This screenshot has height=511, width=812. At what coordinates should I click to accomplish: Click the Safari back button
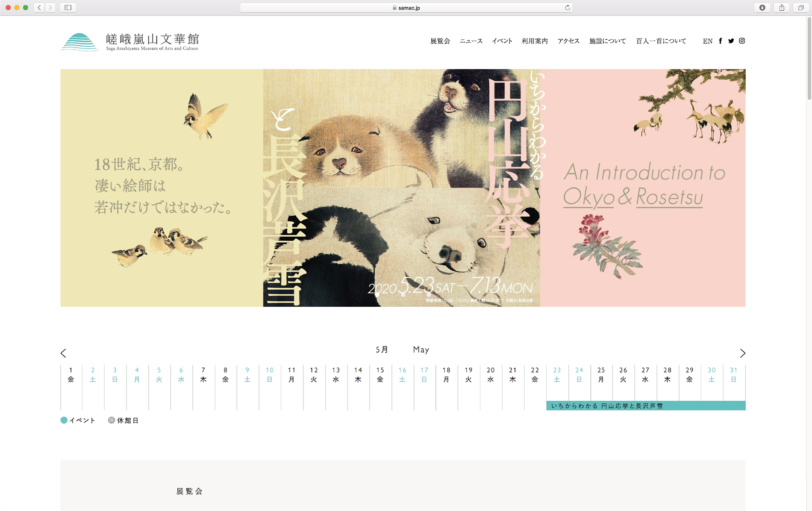39,8
